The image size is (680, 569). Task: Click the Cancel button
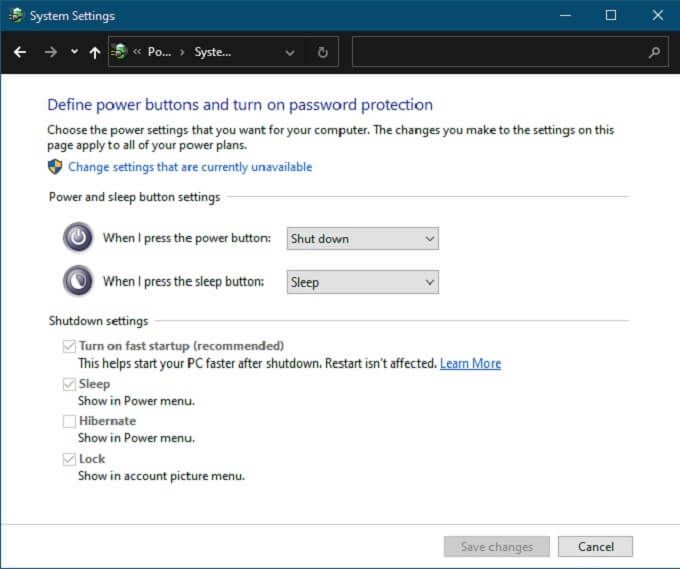(x=595, y=547)
